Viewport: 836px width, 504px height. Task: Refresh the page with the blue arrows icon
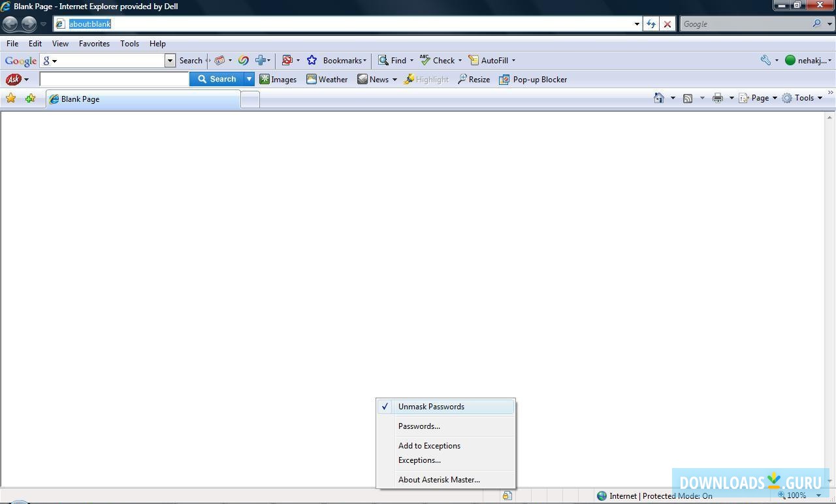tap(651, 24)
